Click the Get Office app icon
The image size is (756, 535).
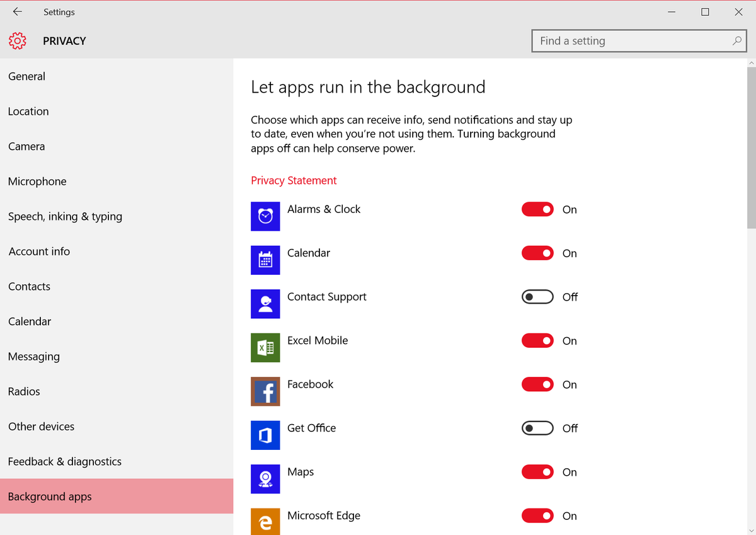pos(265,435)
